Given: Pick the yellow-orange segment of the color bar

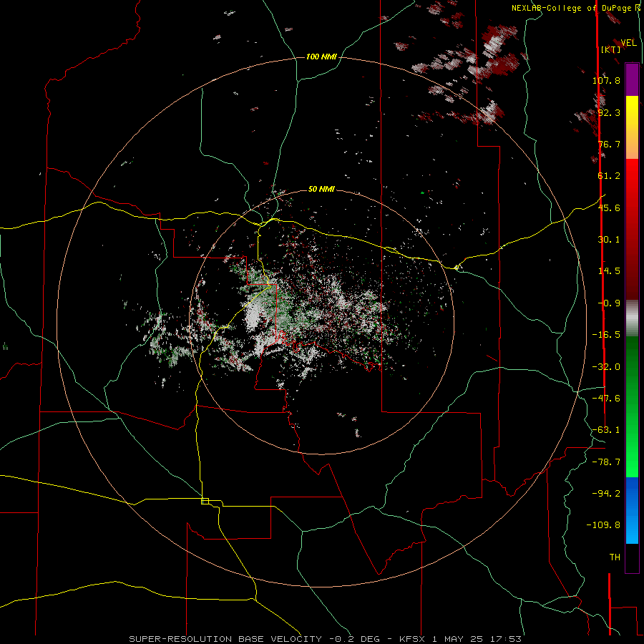Looking at the screenshot, I should click(632, 127).
